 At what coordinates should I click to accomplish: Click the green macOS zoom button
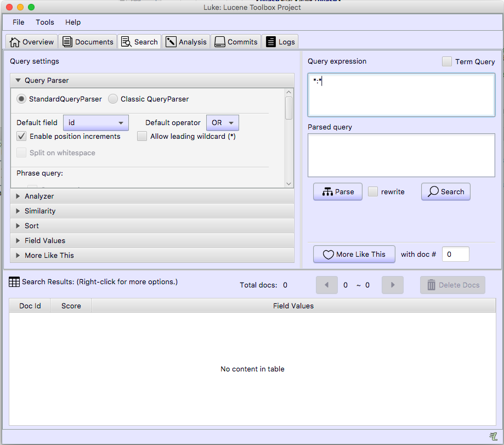point(31,7)
